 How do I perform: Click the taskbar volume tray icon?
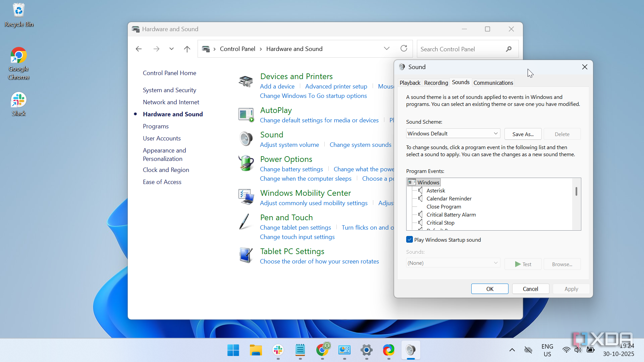click(x=578, y=350)
